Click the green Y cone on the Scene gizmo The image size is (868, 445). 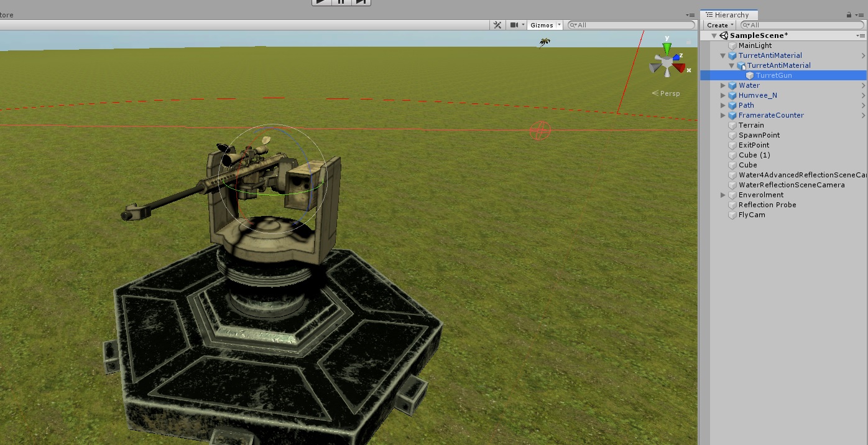tap(667, 47)
